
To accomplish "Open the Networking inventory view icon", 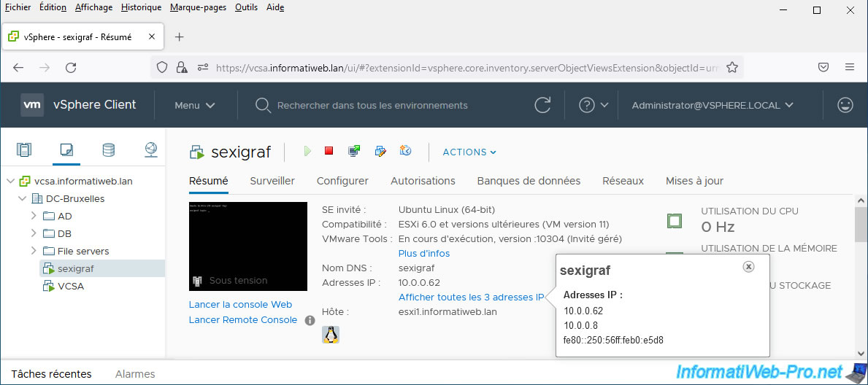I will coord(150,150).
